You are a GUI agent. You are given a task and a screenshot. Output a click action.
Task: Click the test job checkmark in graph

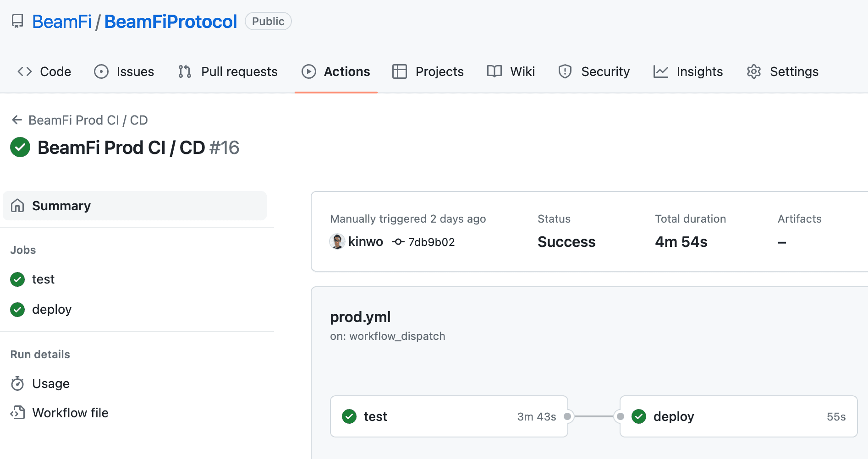pos(349,416)
